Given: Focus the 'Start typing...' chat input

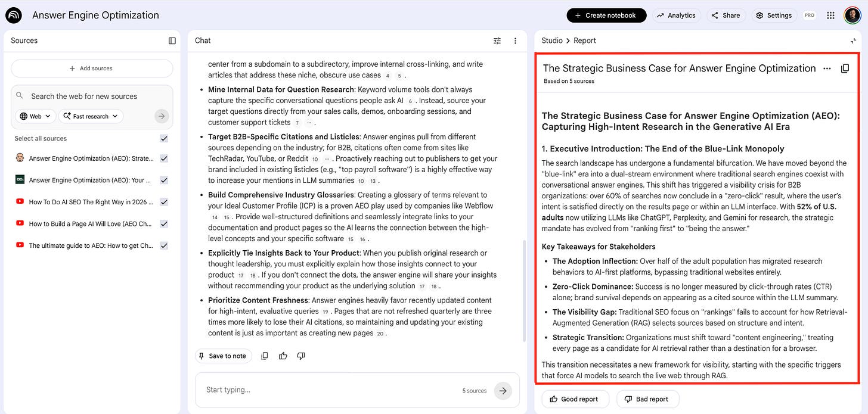Looking at the screenshot, I should [331, 390].
